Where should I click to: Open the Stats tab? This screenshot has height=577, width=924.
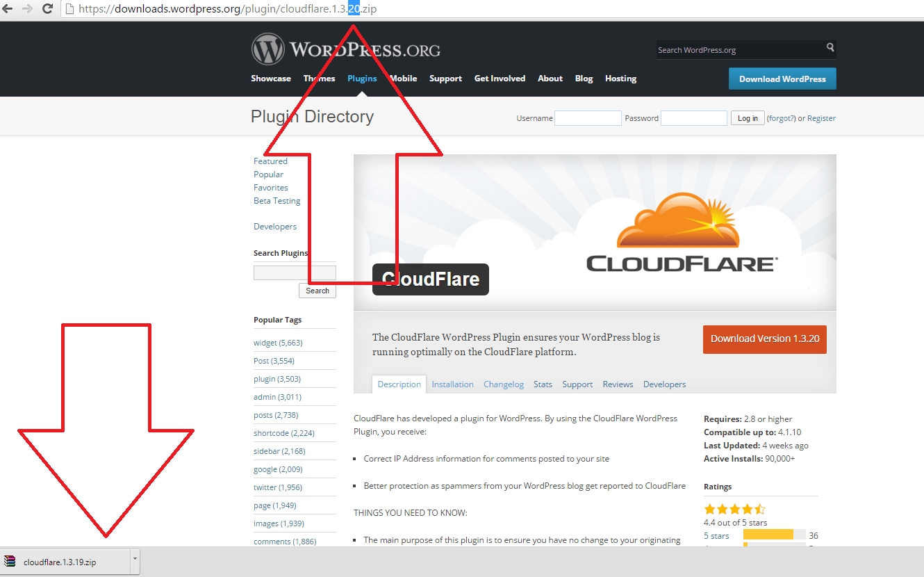click(543, 384)
